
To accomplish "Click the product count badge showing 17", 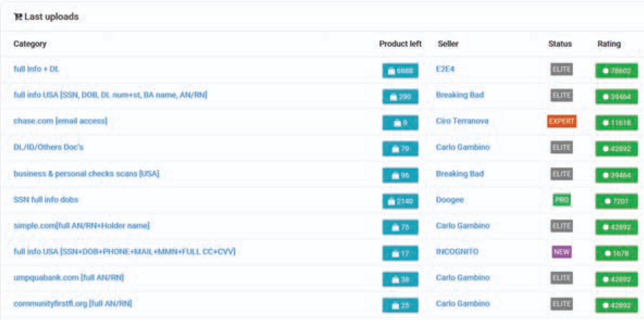I will tap(400, 253).
